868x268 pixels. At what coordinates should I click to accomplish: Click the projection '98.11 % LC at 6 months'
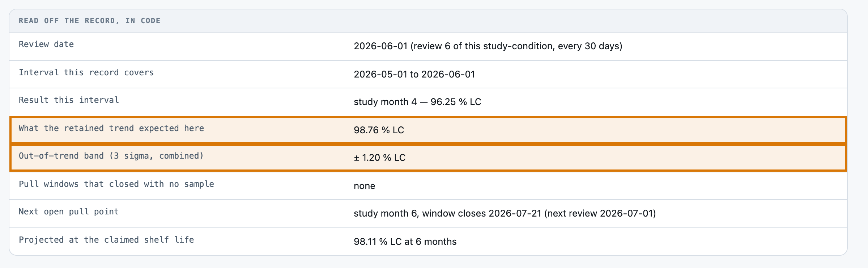coord(405,242)
